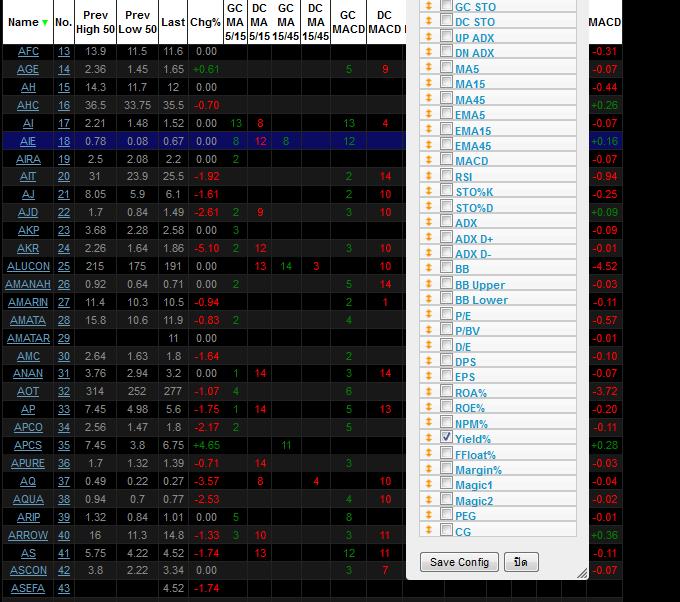
Task: Open the number 25 row link
Action: coord(64,266)
